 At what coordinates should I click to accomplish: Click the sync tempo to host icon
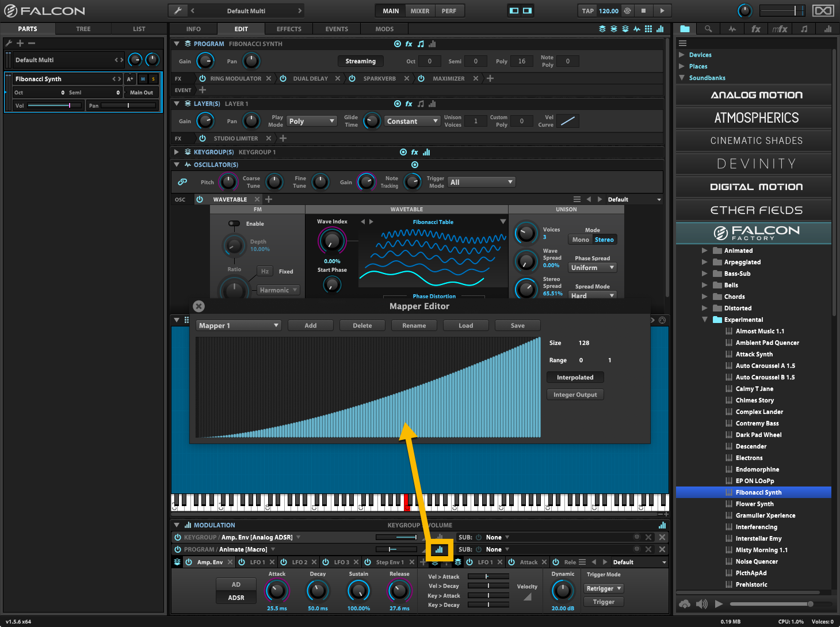click(x=628, y=10)
